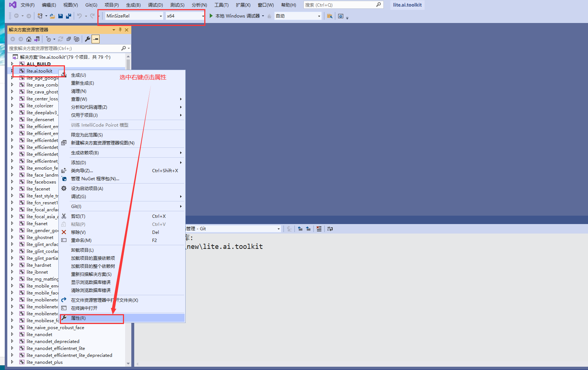588x370 pixels.
Task: Click the Visual Studio search box
Action: click(x=343, y=5)
